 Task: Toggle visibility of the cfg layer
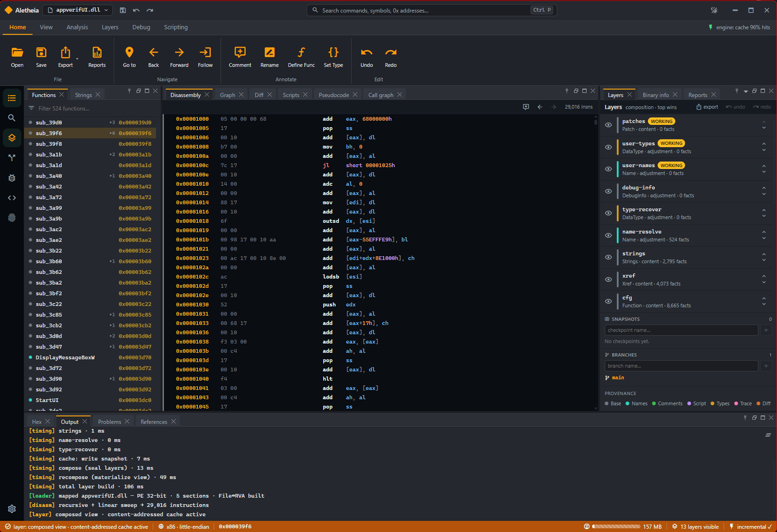coord(608,301)
